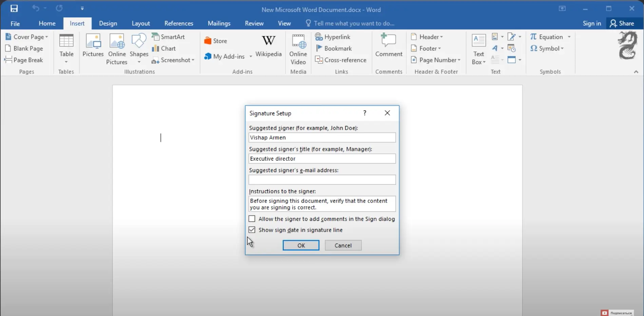The image size is (644, 316).
Task: Switch to the Design tab
Action: point(108,23)
